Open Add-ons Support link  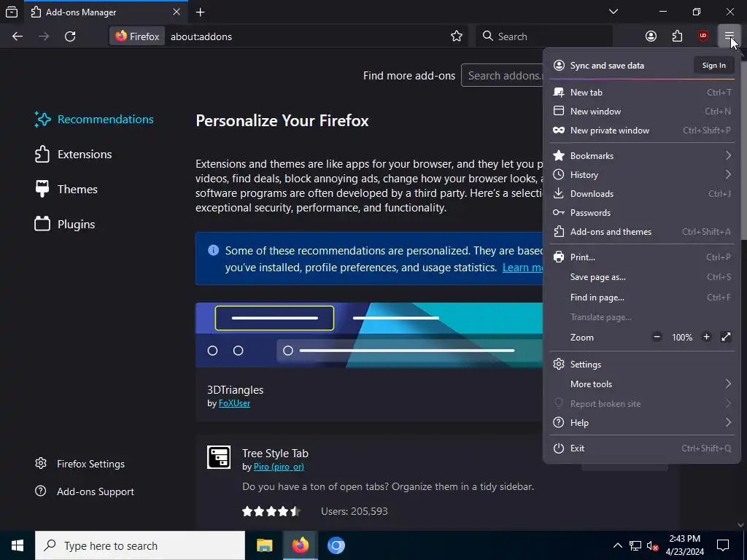pyautogui.click(x=85, y=491)
